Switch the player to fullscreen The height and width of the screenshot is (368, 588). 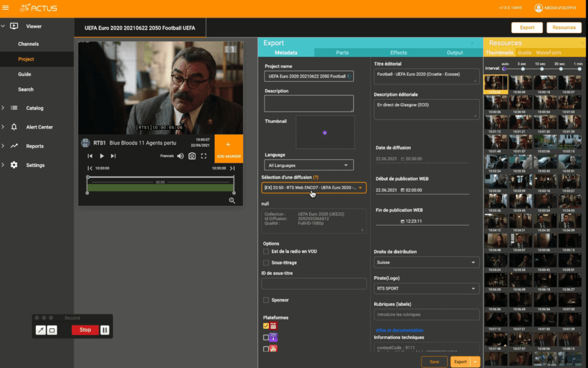pos(204,156)
